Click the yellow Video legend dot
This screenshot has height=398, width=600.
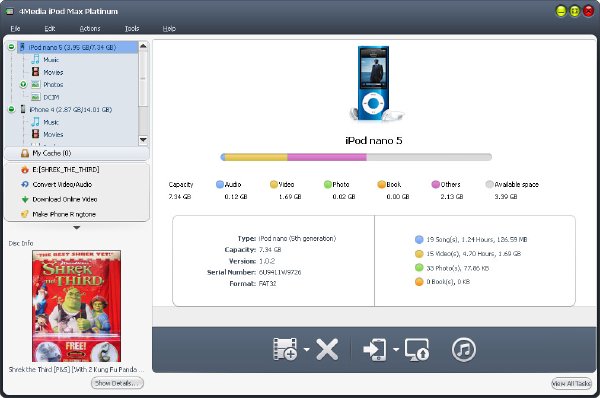(274, 184)
